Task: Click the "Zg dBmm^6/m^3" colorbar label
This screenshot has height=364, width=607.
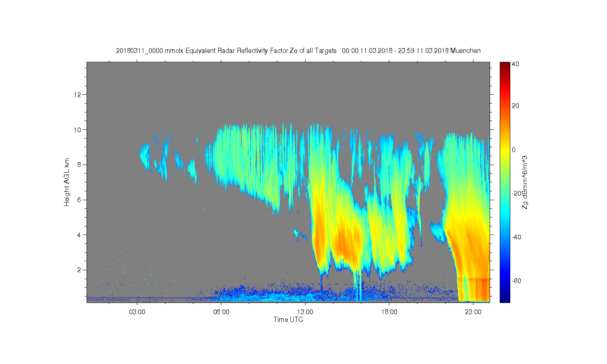Action: 525,182
